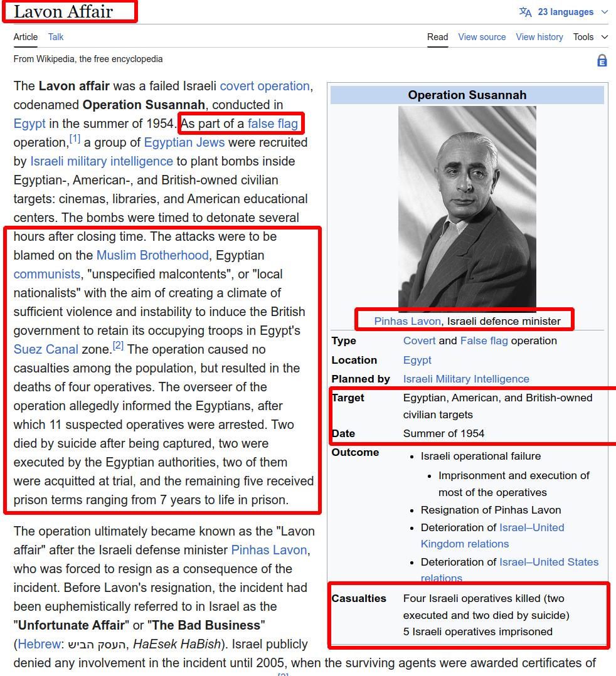This screenshot has width=616, height=676.
Task: Switch to the Talk tab
Action: click(56, 37)
